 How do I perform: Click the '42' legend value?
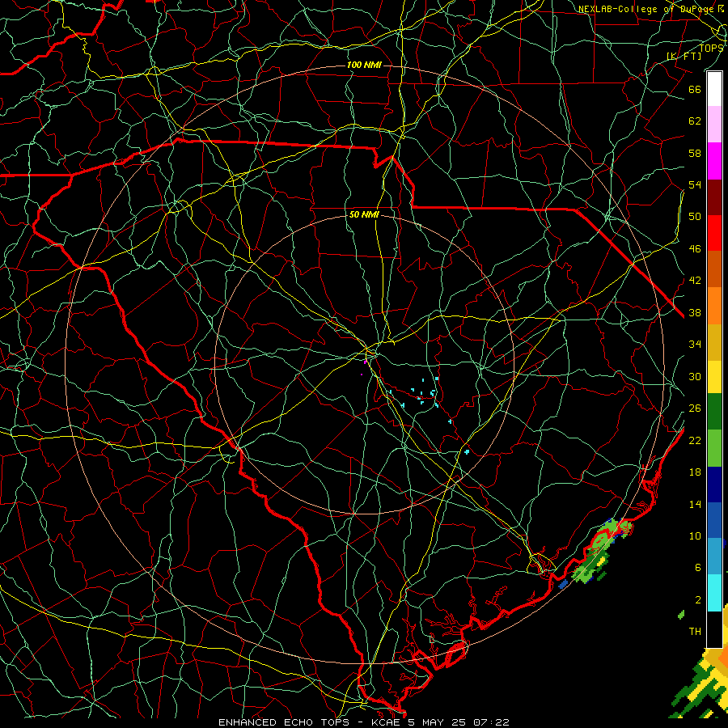point(695,280)
